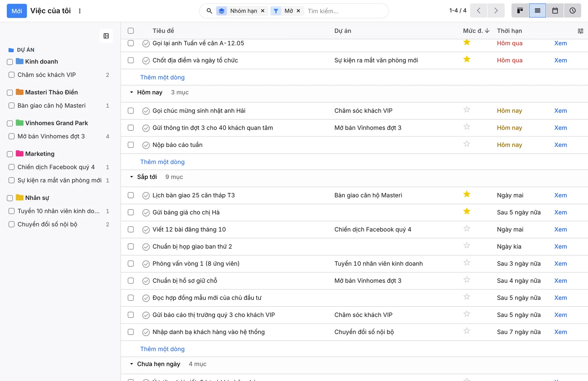
Task: Tick checkbox for 'Lịch bàn giao 25 căn tháp T3'
Action: (x=131, y=195)
